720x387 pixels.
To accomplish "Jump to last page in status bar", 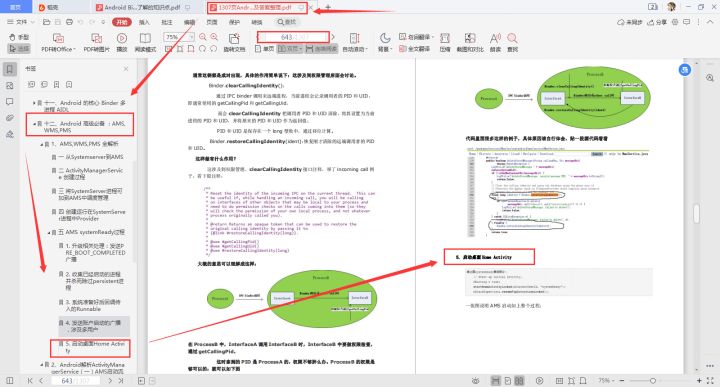I will click(x=121, y=381).
